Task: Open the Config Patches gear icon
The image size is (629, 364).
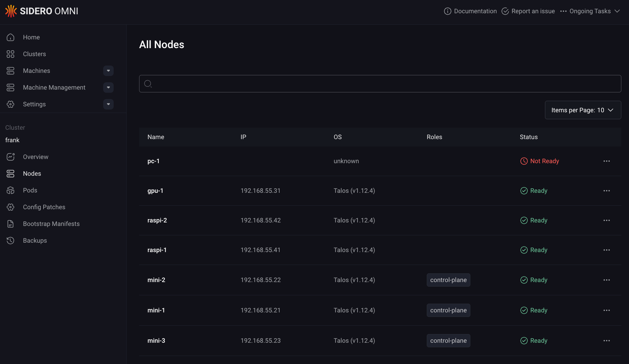Action: [10, 207]
